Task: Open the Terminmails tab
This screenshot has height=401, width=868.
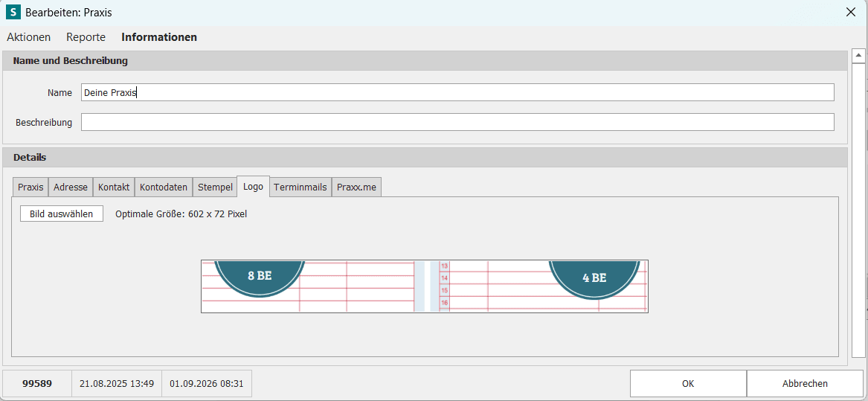Action: tap(300, 187)
